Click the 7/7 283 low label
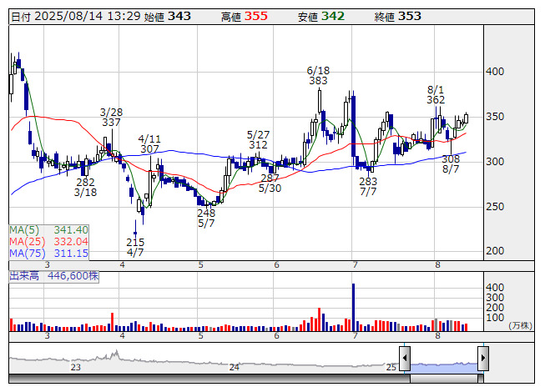 (368, 187)
